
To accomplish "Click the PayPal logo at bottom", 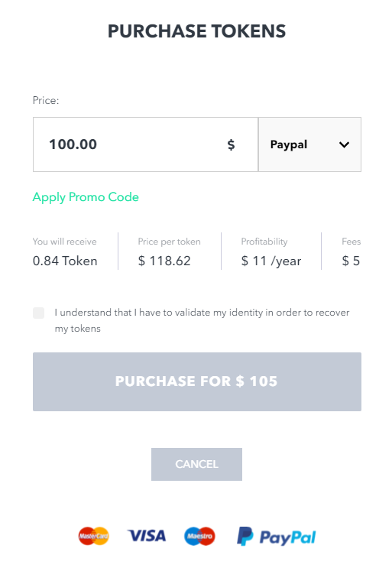I will 277,537.
